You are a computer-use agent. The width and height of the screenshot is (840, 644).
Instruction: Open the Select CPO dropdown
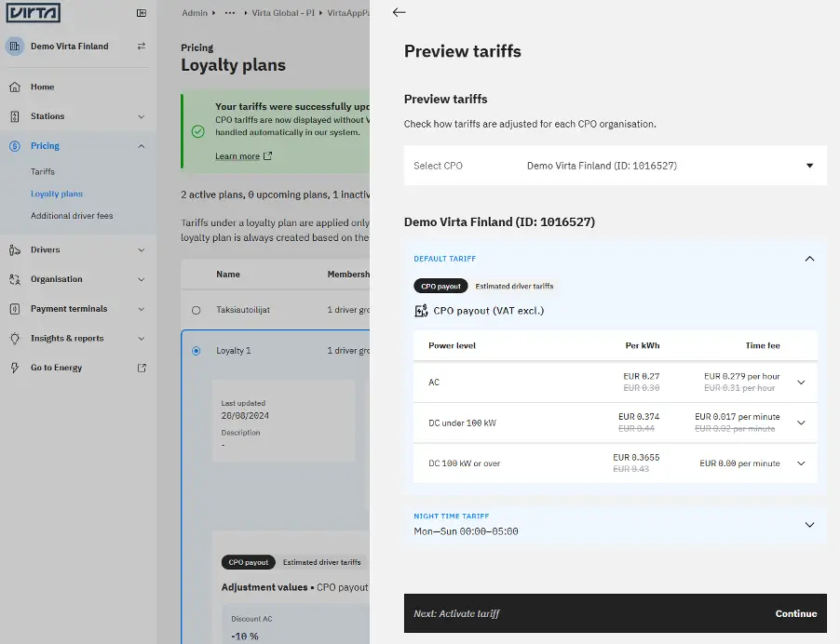tap(615, 166)
